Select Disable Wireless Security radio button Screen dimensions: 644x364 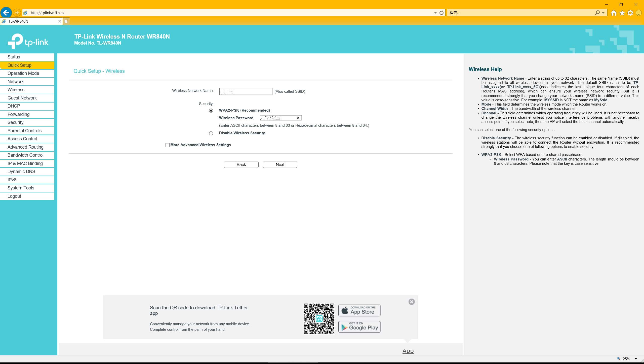[x=211, y=133]
